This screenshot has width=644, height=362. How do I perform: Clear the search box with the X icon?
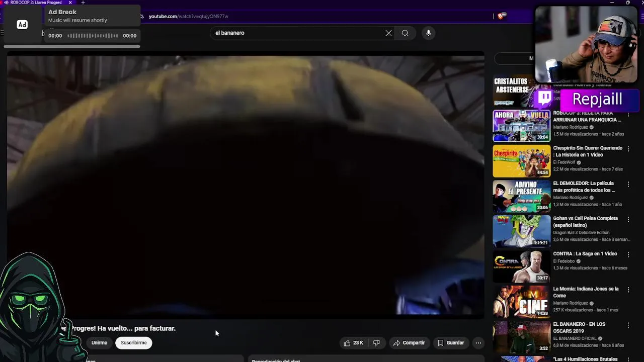click(x=388, y=33)
